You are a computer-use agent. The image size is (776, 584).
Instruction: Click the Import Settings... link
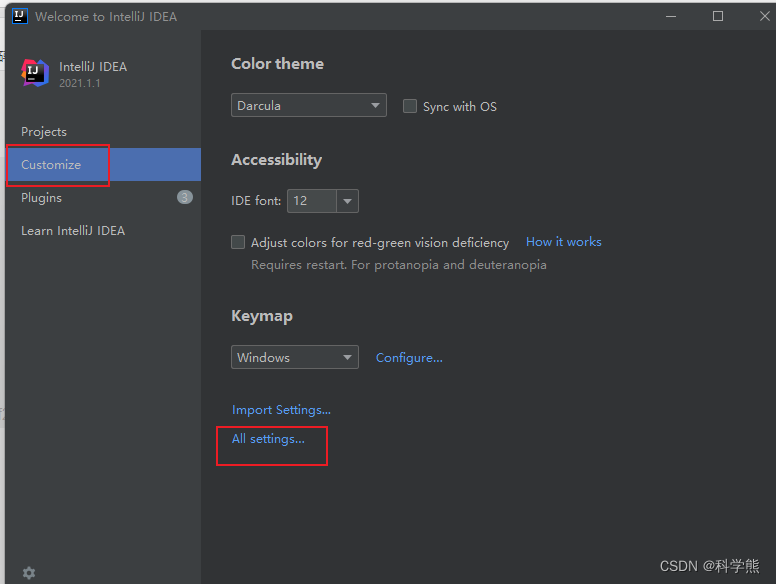click(x=281, y=410)
